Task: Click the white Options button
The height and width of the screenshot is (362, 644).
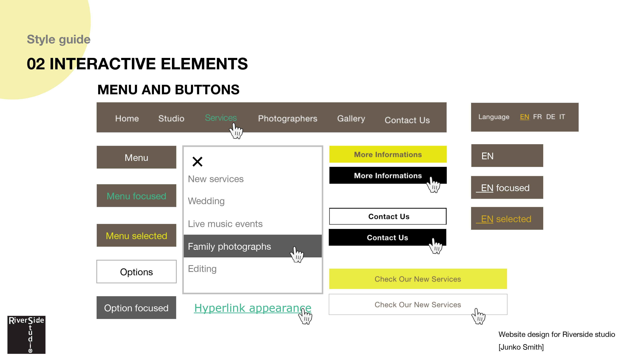Action: coord(137,272)
